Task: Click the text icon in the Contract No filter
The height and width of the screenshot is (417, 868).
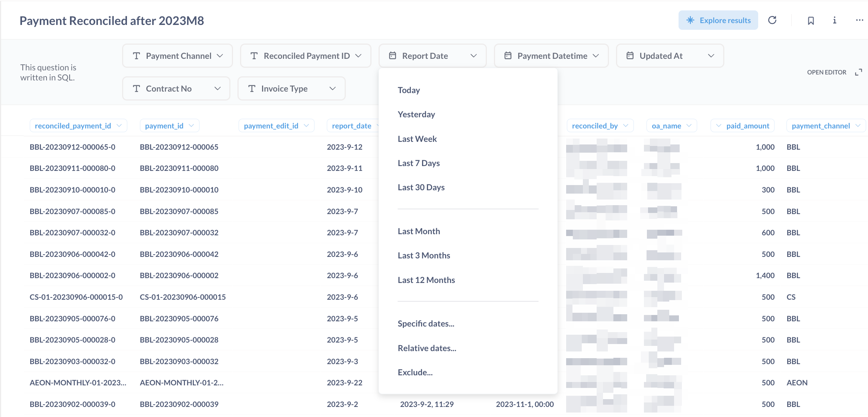Action: click(137, 89)
